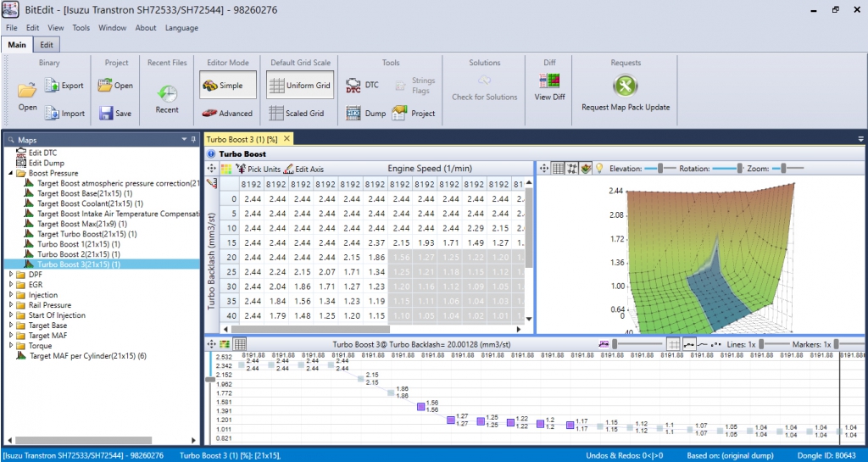Click the light bulb icon in 3D toolbar
The image size is (868, 462).
(x=599, y=168)
